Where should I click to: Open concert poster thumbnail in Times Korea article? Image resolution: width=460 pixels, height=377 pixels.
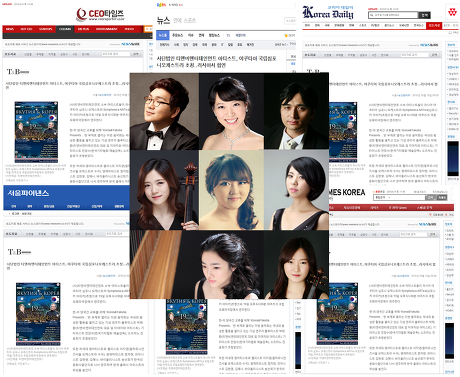pyautogui.click(x=338, y=314)
